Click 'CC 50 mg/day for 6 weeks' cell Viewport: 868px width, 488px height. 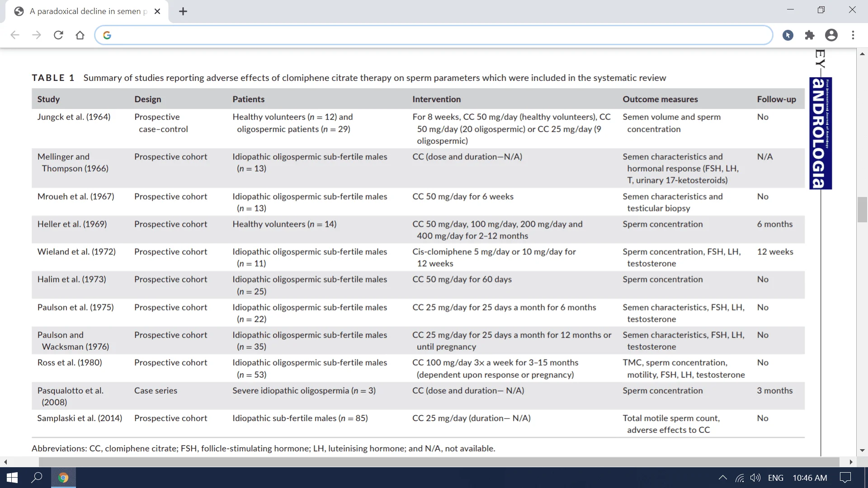463,196
